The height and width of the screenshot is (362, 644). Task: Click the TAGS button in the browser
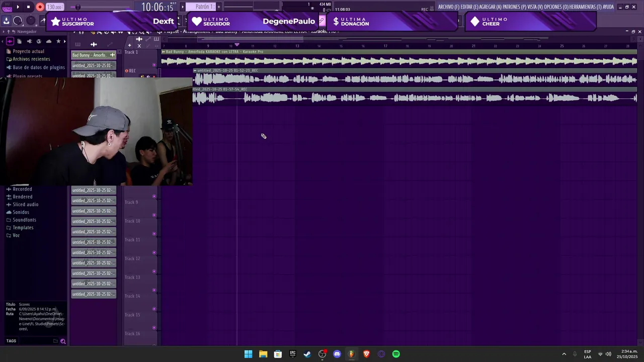coord(11,341)
